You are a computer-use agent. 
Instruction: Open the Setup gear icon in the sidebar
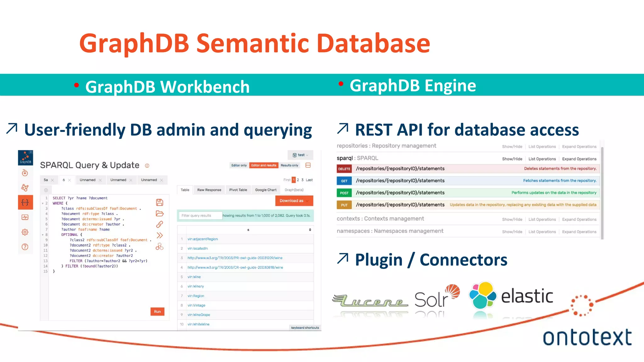pos(25,232)
